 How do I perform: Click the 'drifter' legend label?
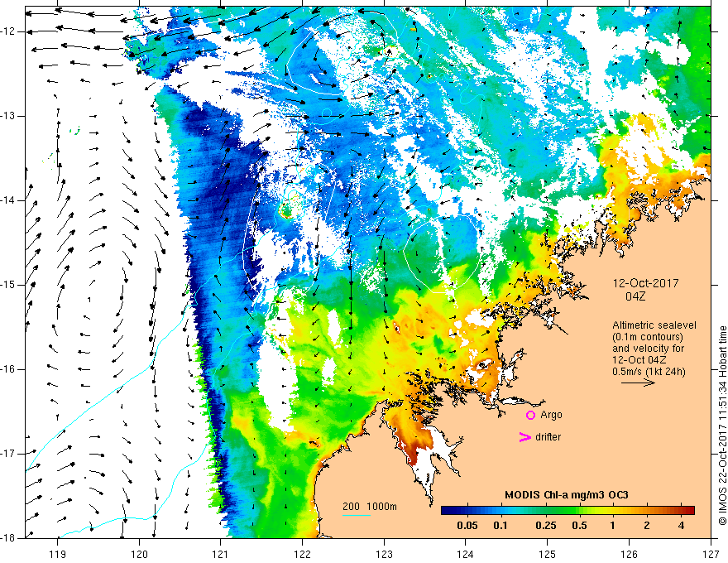point(548,437)
